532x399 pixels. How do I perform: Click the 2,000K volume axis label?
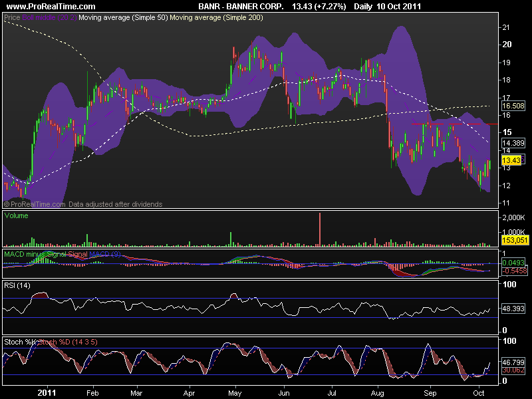tap(513, 217)
